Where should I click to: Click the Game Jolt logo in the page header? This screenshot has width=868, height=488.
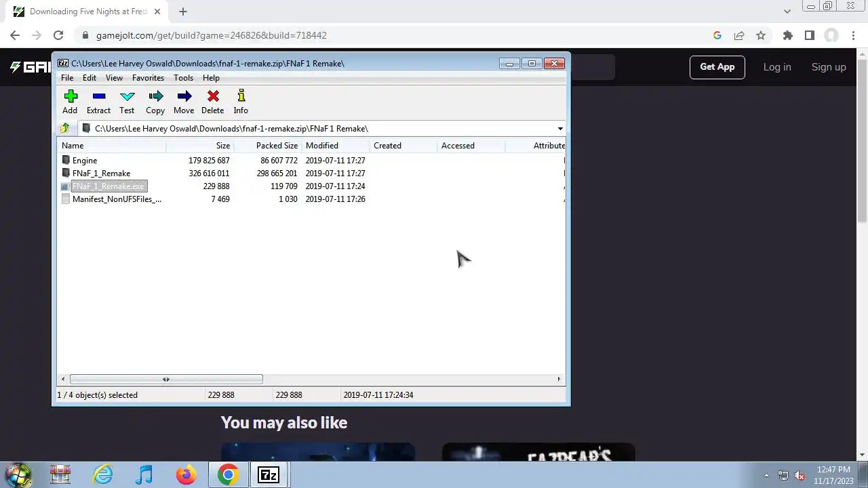pos(30,67)
